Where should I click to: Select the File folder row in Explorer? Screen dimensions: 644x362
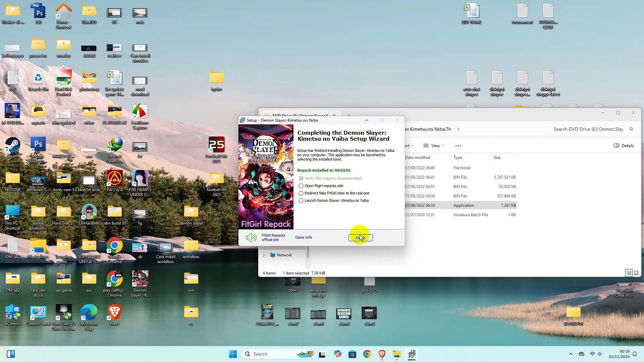(461, 168)
